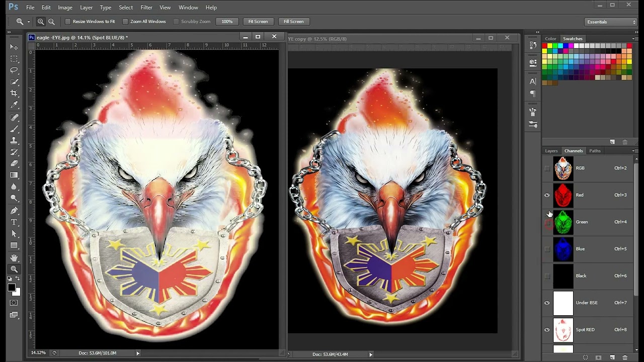Viewport: 644px width, 362px height.
Task: Create new swatch icon in Swatches panel
Action: [x=612, y=142]
